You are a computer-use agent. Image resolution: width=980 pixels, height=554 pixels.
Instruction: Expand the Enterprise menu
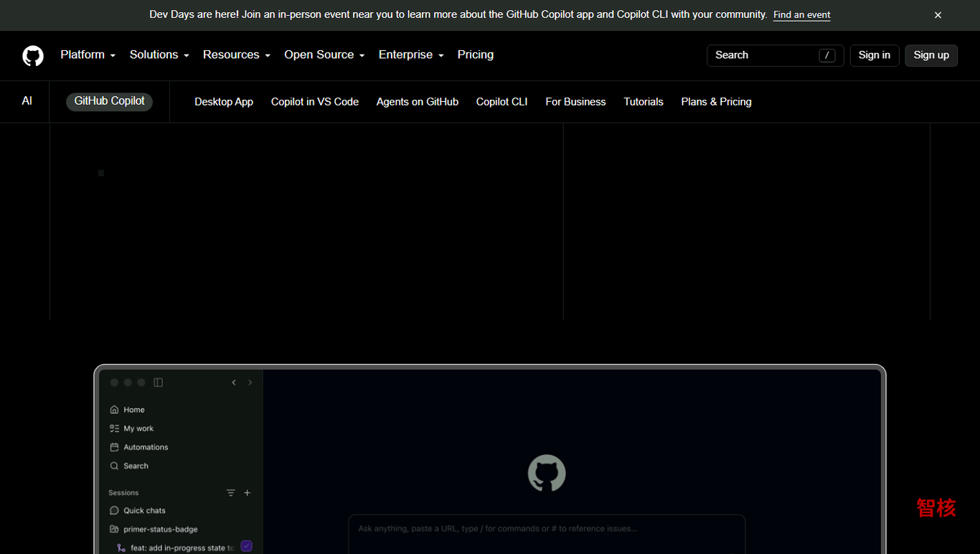[411, 55]
